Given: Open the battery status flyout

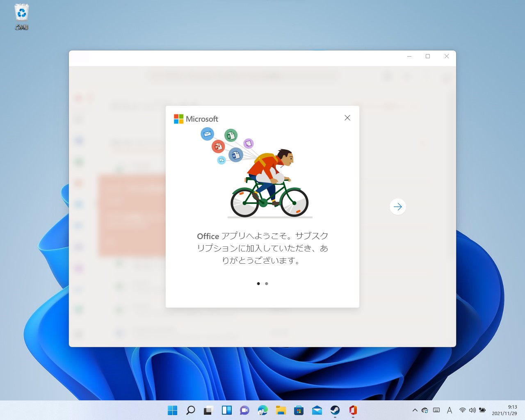Looking at the screenshot, I should [x=482, y=410].
